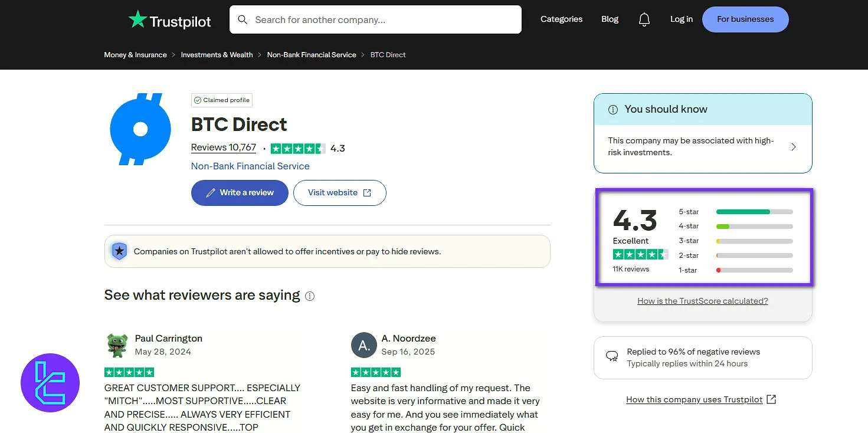Click the For businesses button

click(745, 19)
